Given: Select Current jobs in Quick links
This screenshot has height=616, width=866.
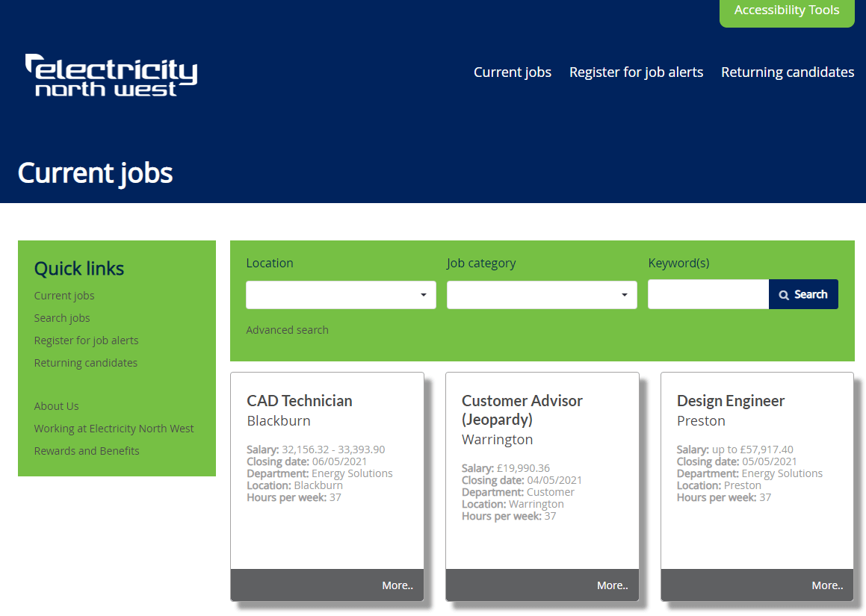Looking at the screenshot, I should [64, 296].
